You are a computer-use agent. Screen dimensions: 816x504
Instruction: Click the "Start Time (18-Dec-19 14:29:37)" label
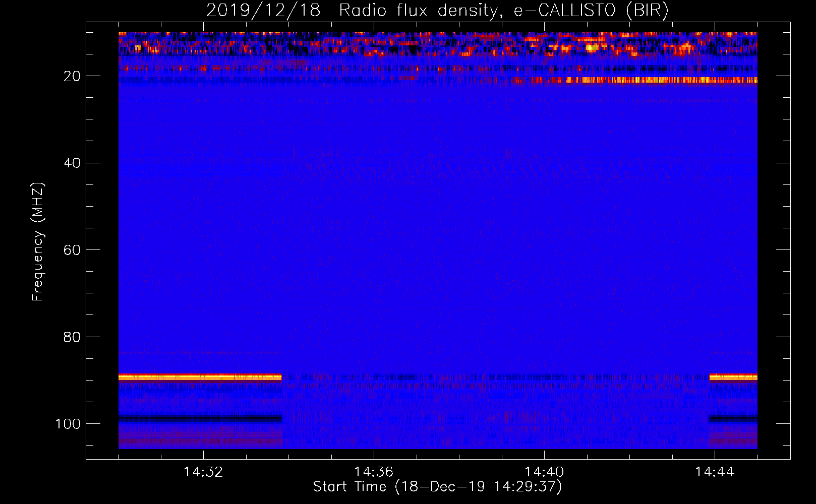(x=437, y=487)
